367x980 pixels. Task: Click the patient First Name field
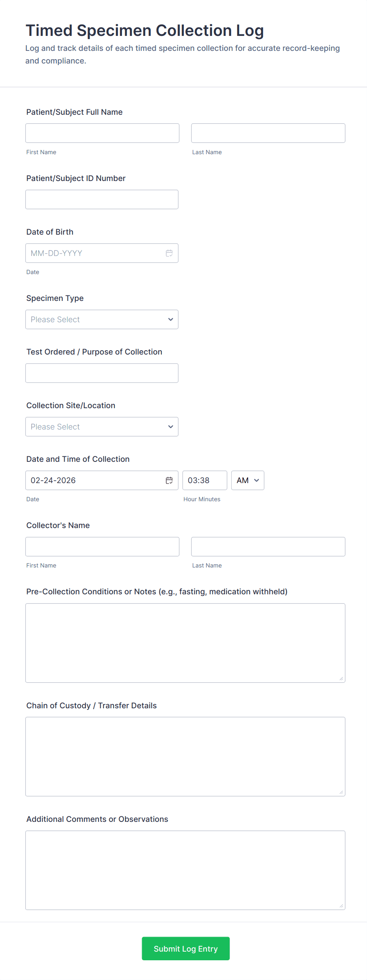tap(102, 133)
